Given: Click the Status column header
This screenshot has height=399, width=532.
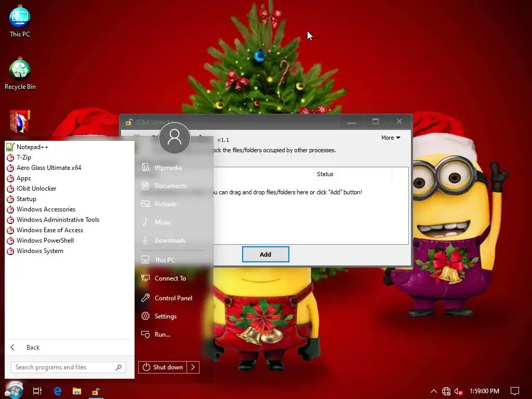Looking at the screenshot, I should pos(353,174).
